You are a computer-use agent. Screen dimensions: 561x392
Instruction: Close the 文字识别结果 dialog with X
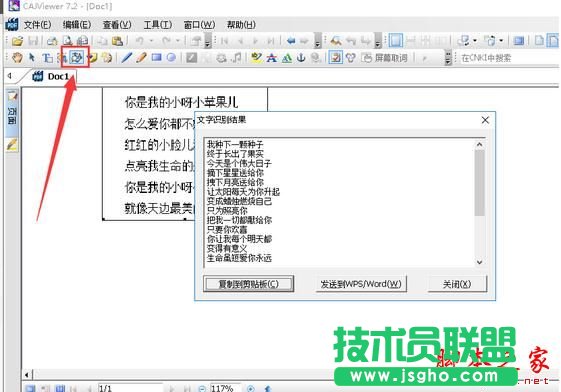[485, 120]
